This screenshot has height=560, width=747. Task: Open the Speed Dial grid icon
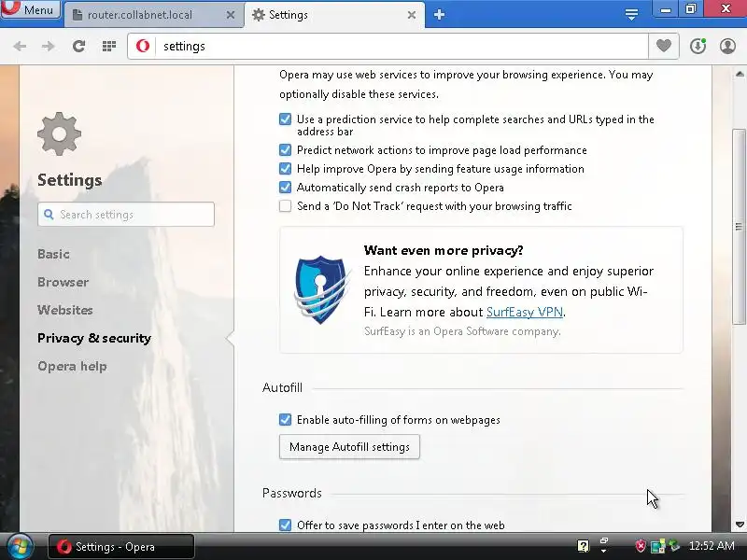[109, 46]
